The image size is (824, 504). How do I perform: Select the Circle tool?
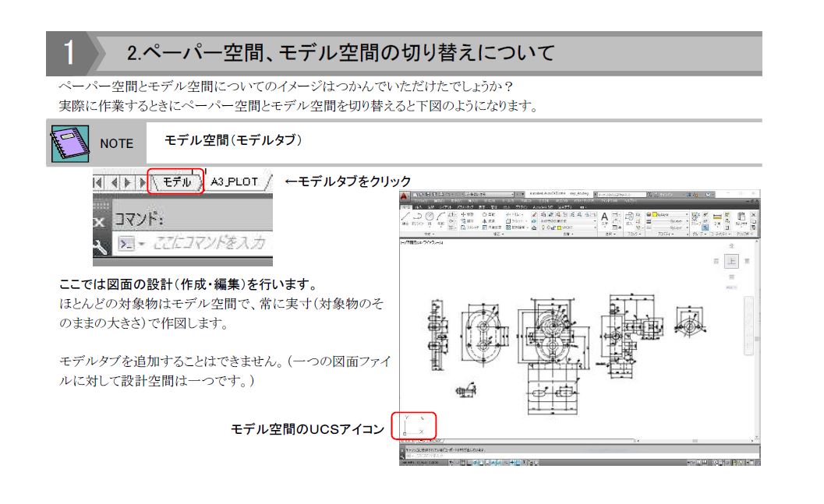tap(429, 216)
